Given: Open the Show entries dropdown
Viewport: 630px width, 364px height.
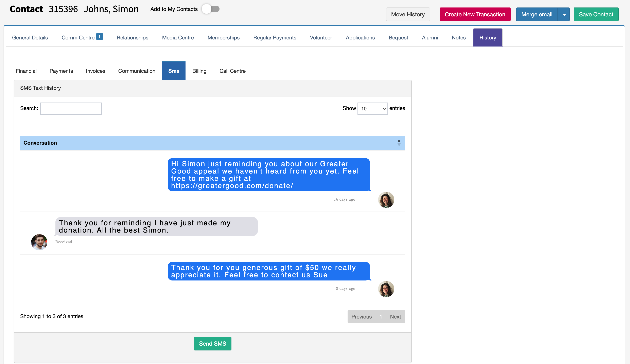Looking at the screenshot, I should [x=372, y=108].
